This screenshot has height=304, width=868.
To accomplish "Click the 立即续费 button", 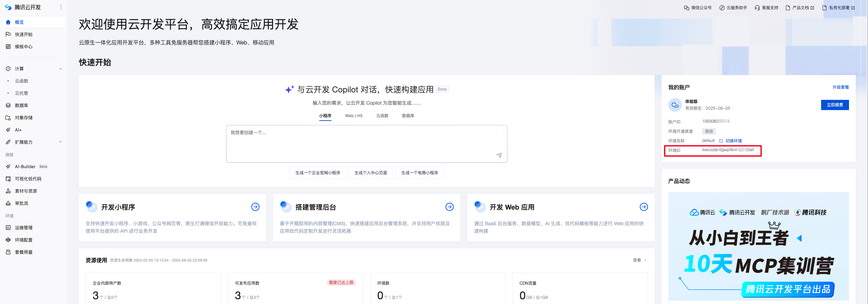I will 835,105.
